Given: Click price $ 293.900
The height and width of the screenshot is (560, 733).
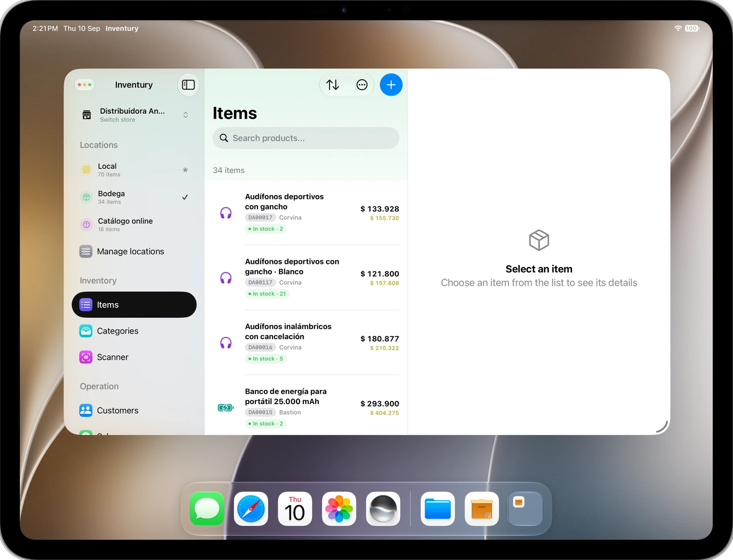Looking at the screenshot, I should pyautogui.click(x=380, y=404).
